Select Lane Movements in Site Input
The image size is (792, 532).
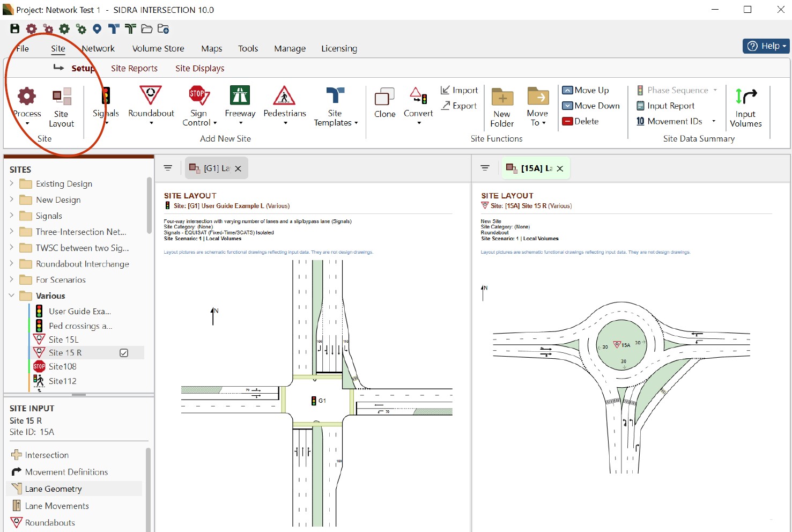57,506
